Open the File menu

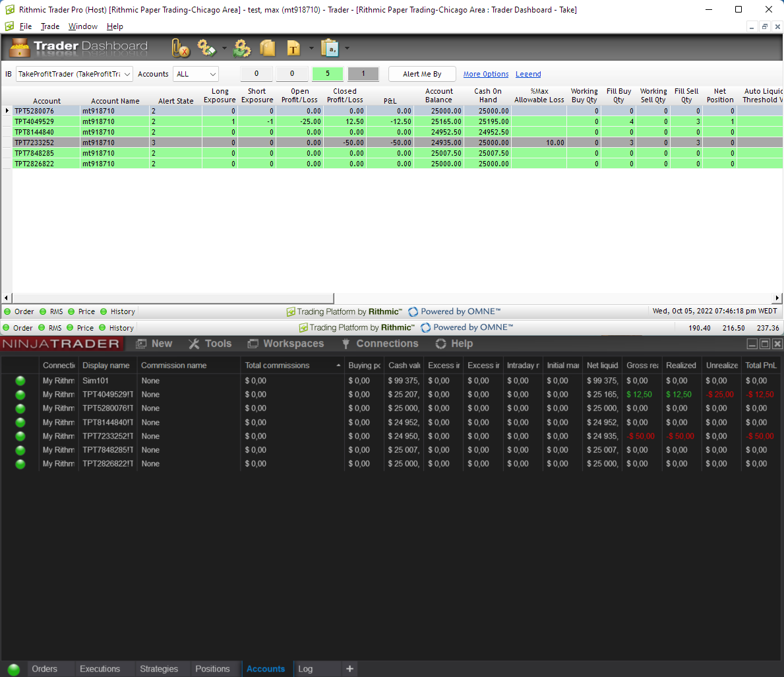[x=26, y=26]
